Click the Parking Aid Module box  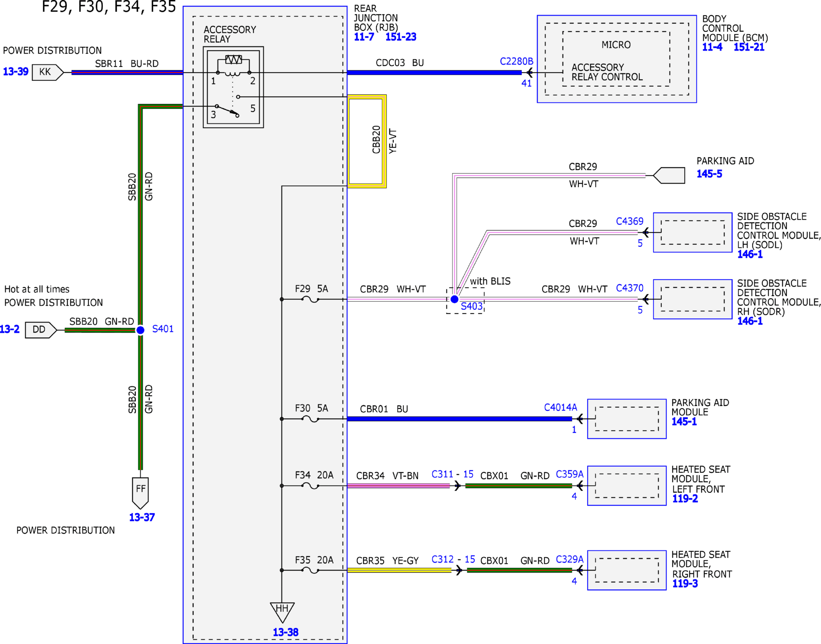[627, 419]
